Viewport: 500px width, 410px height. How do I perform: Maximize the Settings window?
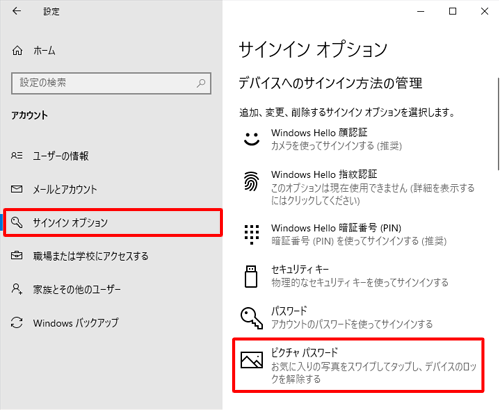(x=452, y=11)
